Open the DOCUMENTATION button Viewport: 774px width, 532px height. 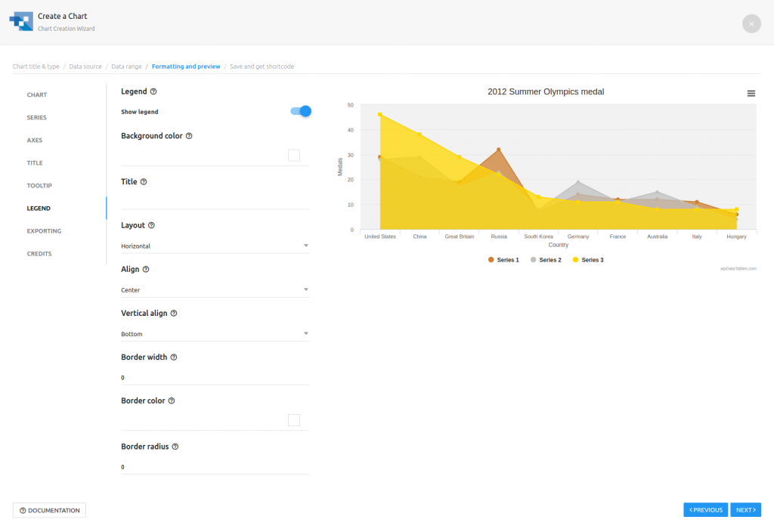[49, 510]
